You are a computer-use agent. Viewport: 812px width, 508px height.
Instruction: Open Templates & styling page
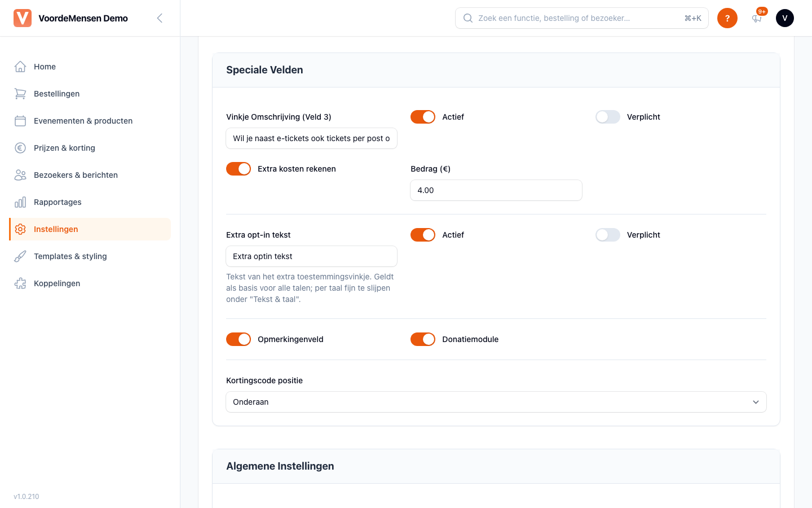point(90,256)
